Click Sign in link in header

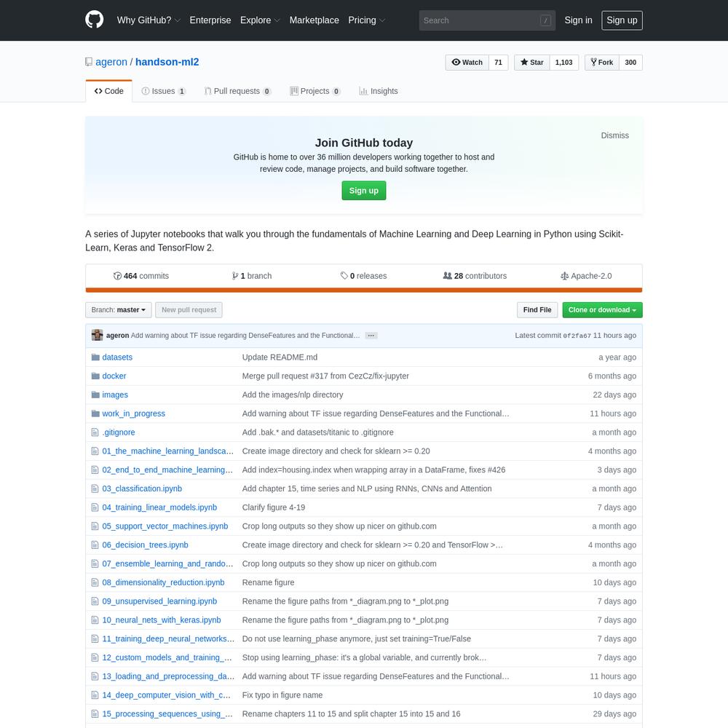coord(578,20)
